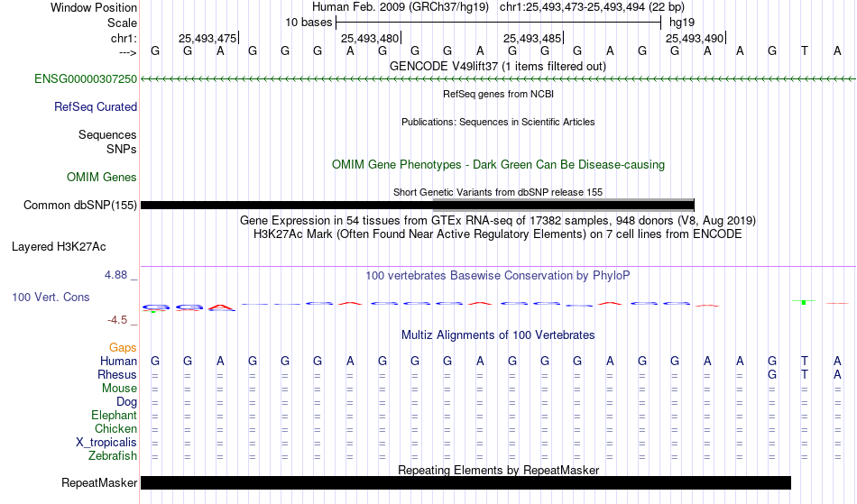
Task: Select the X_tropicalis species label
Action: (106, 443)
